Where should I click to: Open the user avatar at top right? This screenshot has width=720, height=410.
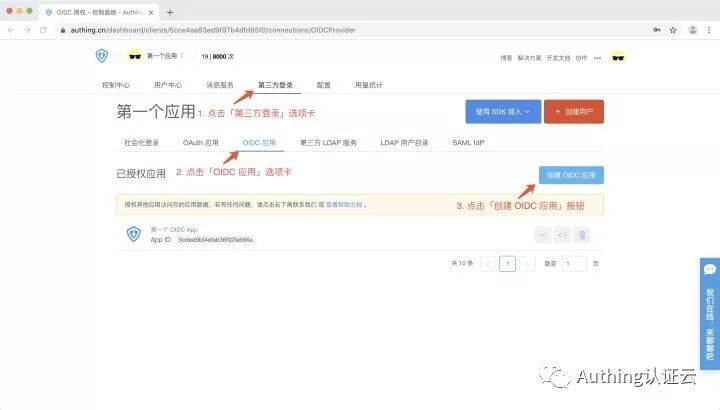[x=618, y=57]
